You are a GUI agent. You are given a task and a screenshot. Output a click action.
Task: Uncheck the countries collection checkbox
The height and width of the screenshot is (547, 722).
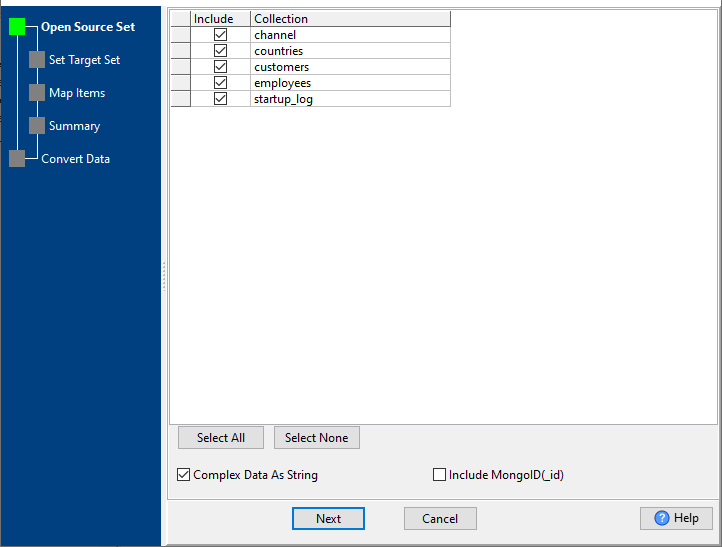[x=221, y=51]
